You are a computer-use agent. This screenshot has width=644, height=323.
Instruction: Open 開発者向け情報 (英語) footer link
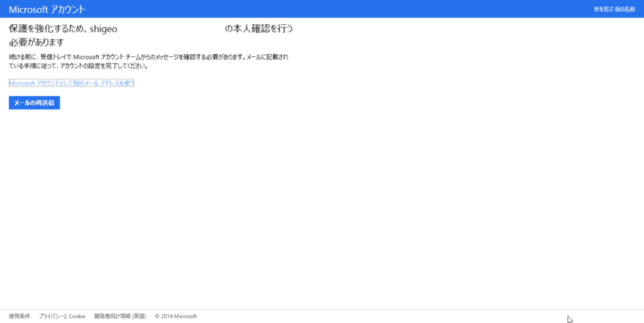tap(120, 317)
